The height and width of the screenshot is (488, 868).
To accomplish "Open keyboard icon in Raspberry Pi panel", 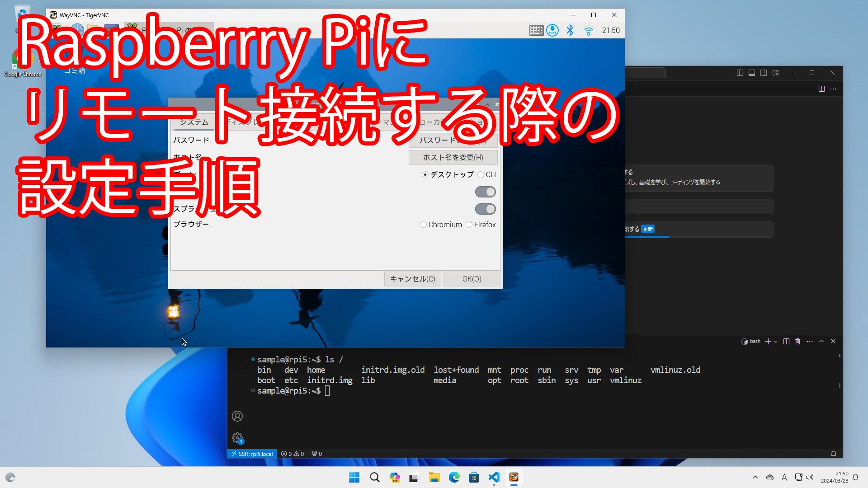I will [x=537, y=30].
